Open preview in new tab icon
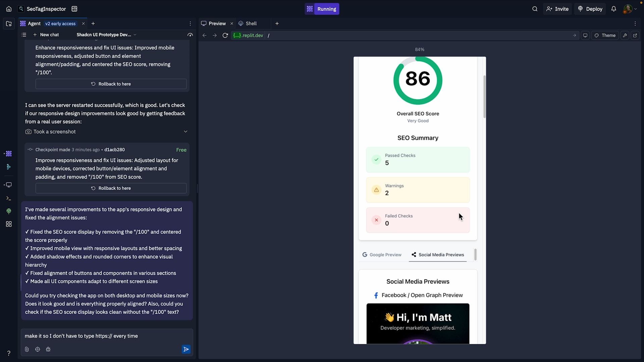 635,36
